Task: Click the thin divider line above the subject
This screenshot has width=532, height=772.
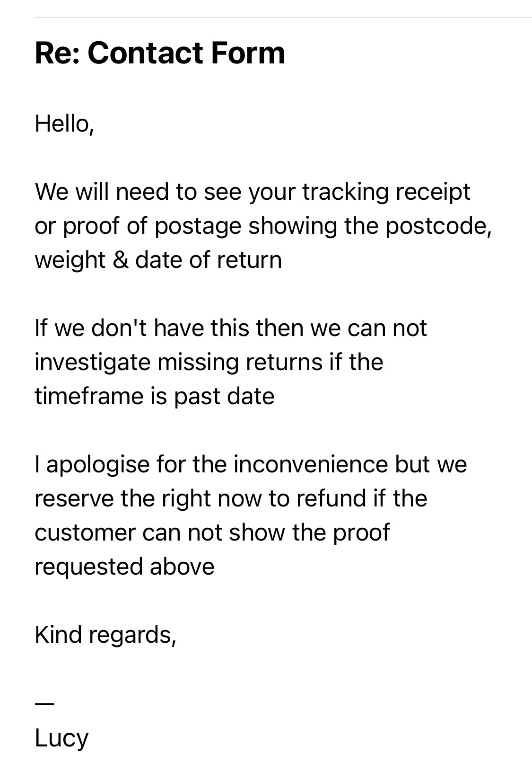Action: [x=283, y=18]
